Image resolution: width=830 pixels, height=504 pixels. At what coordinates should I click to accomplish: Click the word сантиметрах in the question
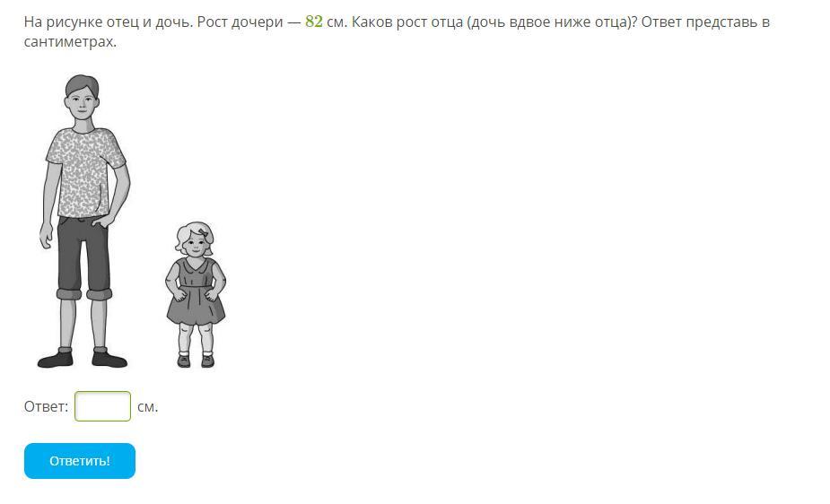[69, 42]
